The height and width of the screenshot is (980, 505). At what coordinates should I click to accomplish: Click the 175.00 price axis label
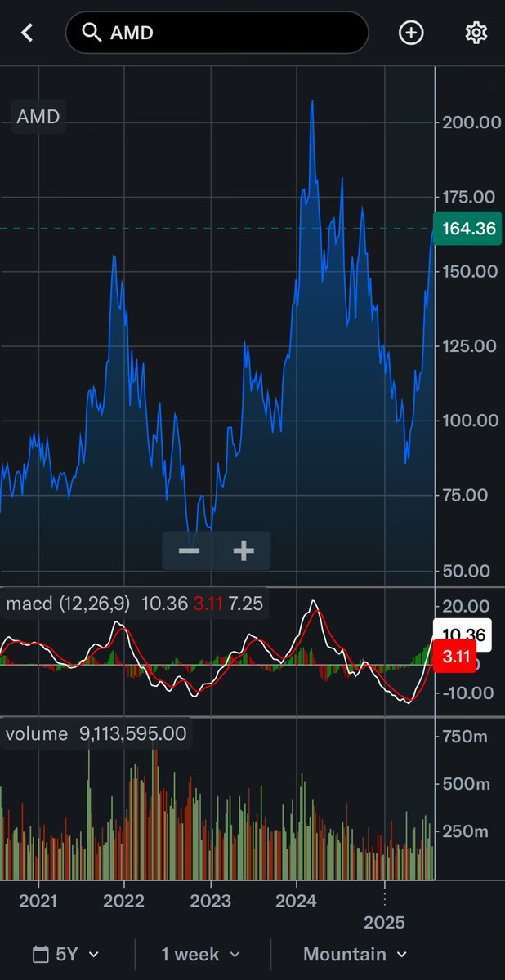click(x=470, y=197)
